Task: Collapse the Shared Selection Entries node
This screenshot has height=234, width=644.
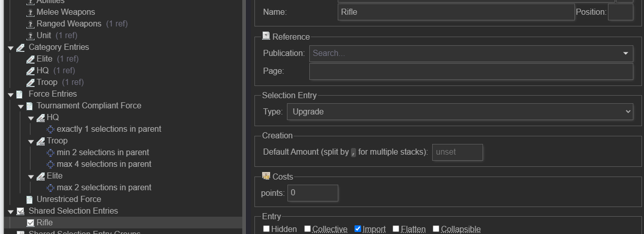Action: click(11, 212)
